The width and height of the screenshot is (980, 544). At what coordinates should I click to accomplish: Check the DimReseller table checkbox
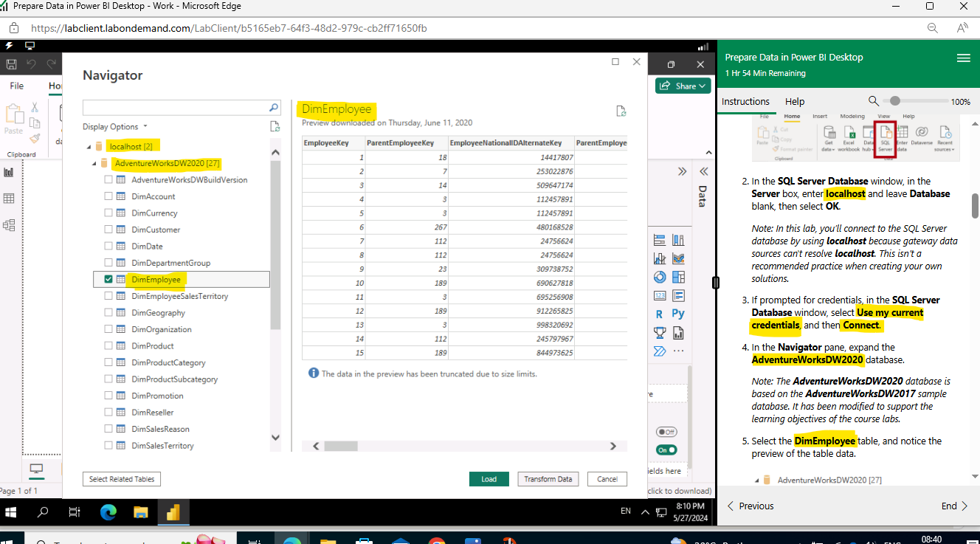click(108, 412)
